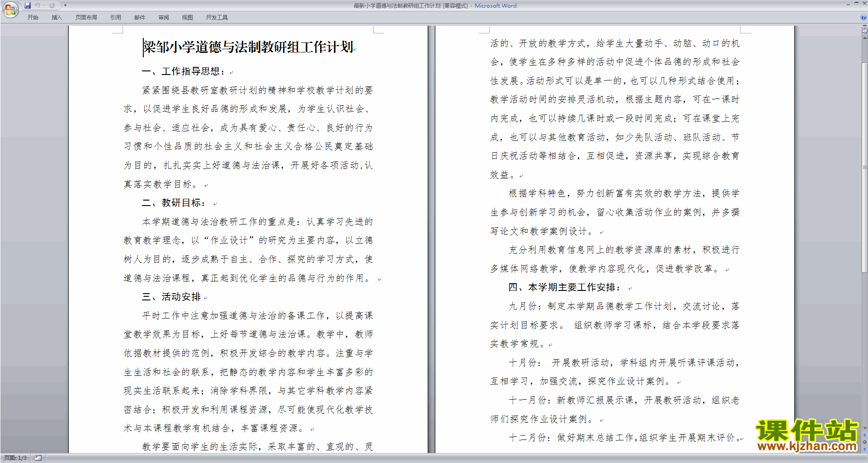Screen dimensions: 868x463
Task: Click heading 一、工作指导思想
Action: [x=183, y=71]
